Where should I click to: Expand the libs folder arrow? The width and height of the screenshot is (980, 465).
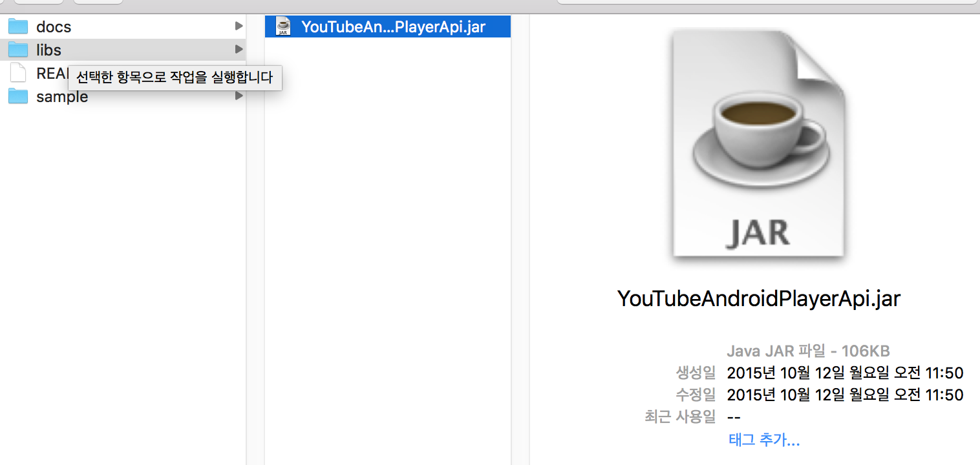(239, 50)
